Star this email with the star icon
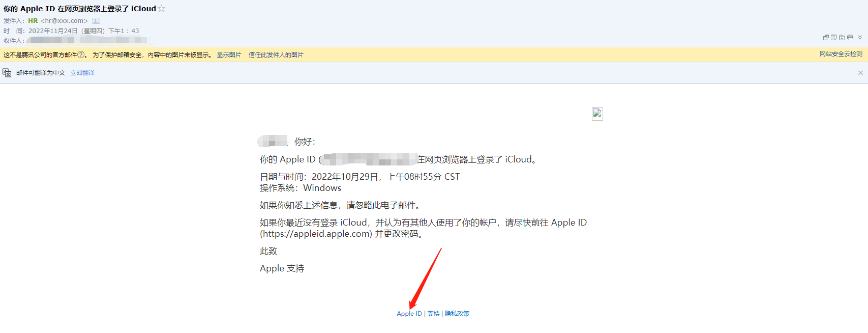 point(162,8)
